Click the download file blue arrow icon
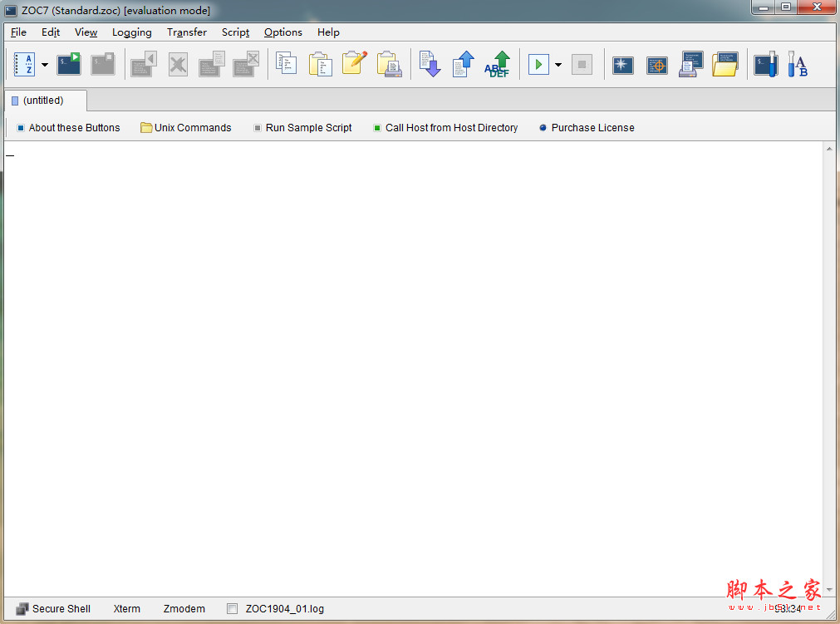The image size is (840, 624). click(430, 64)
